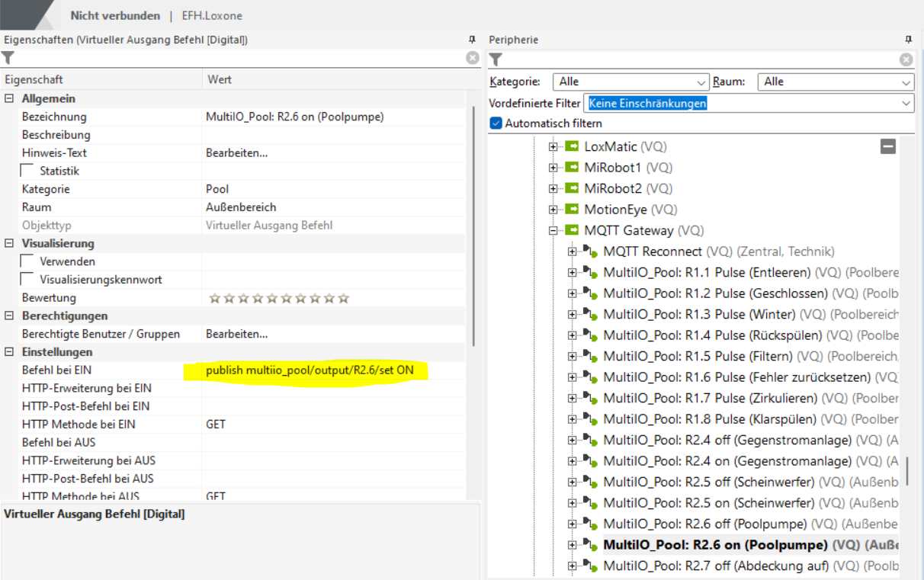Uncheck Automatisch filtern
The height and width of the screenshot is (580, 924).
point(496,123)
